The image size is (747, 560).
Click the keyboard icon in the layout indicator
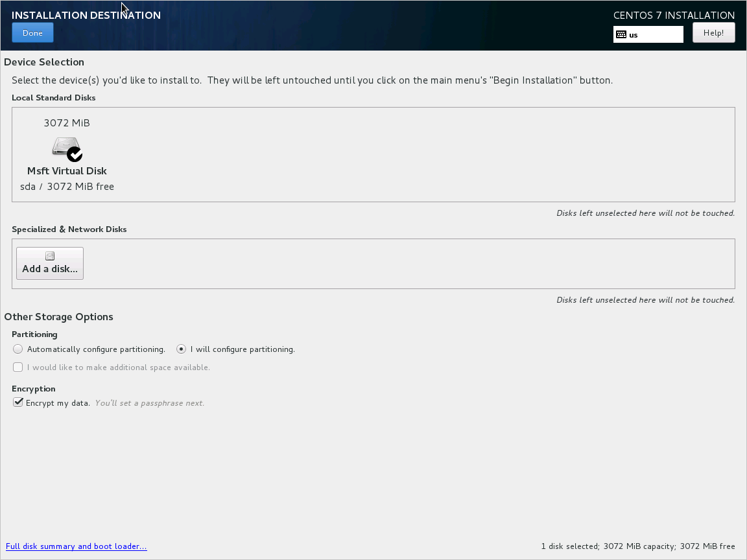pyautogui.click(x=622, y=34)
